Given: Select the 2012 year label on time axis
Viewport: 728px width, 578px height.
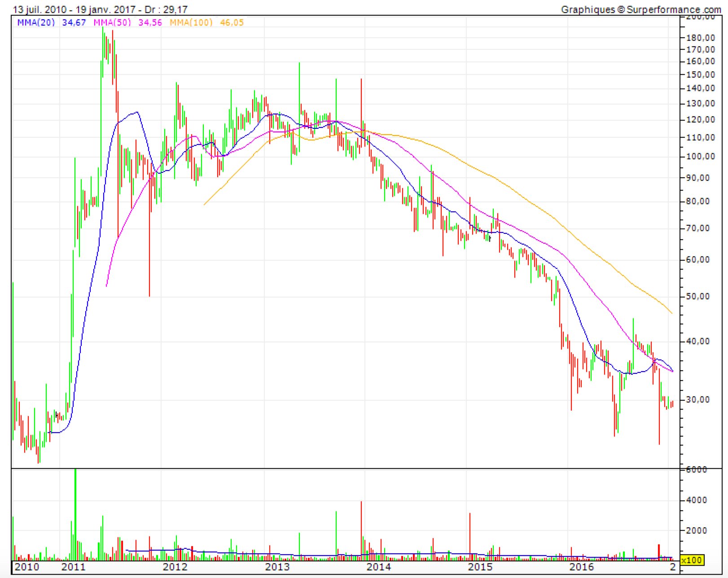Looking at the screenshot, I should coord(175,567).
